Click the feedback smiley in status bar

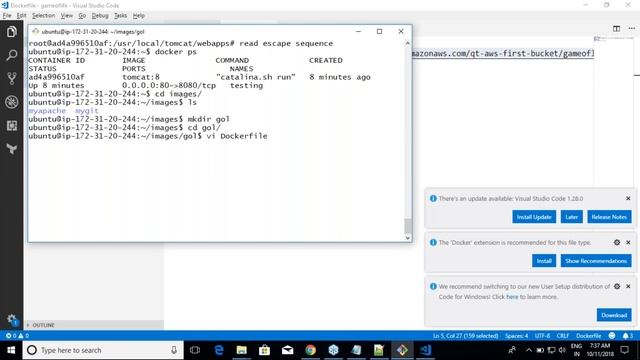click(x=611, y=336)
